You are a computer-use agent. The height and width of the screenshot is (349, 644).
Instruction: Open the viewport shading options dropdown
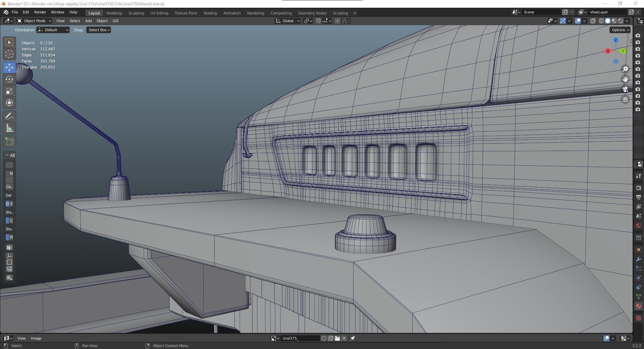627,21
